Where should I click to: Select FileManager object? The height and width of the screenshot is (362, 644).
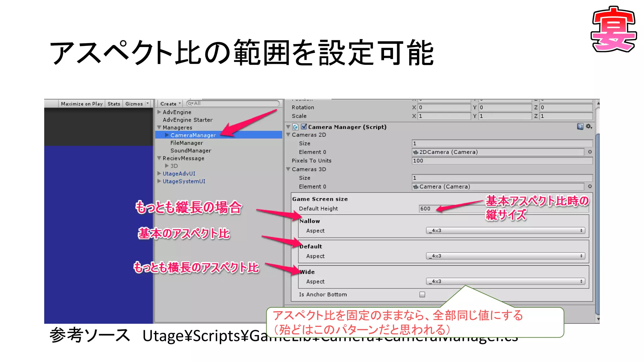pos(187,143)
